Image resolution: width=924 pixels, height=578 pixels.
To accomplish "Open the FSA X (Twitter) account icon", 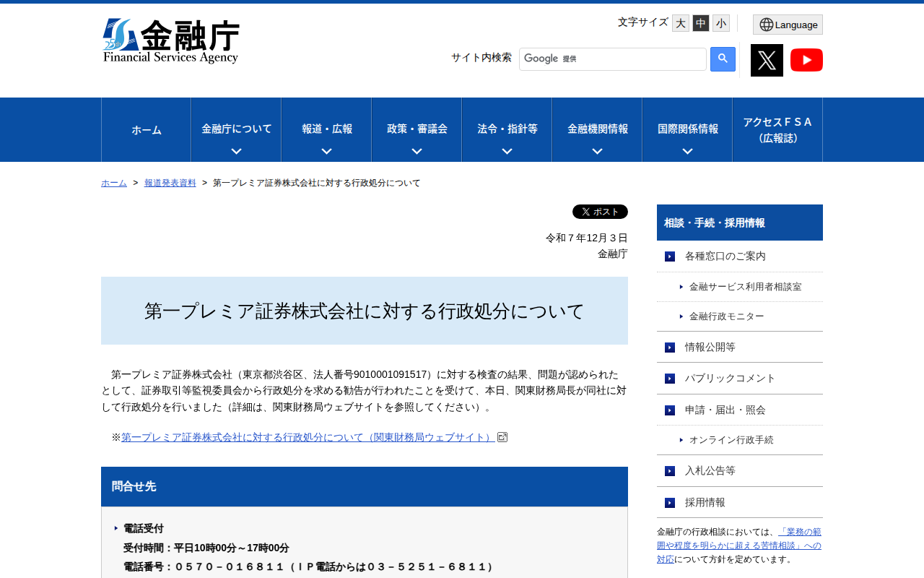I will pyautogui.click(x=767, y=60).
